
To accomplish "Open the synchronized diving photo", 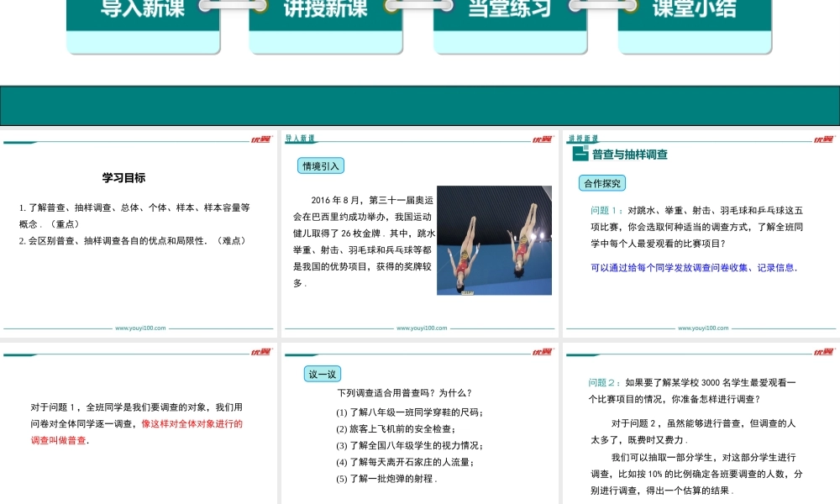I will click(x=494, y=240).
